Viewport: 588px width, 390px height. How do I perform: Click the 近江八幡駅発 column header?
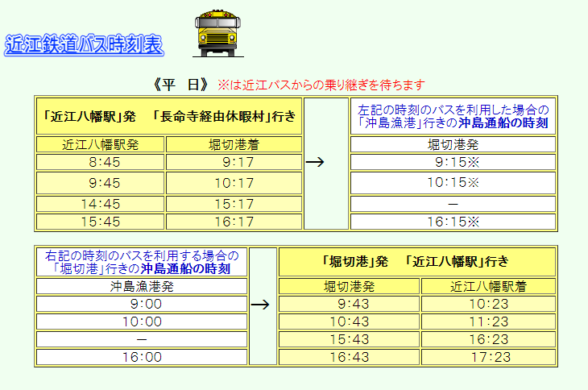100,144
